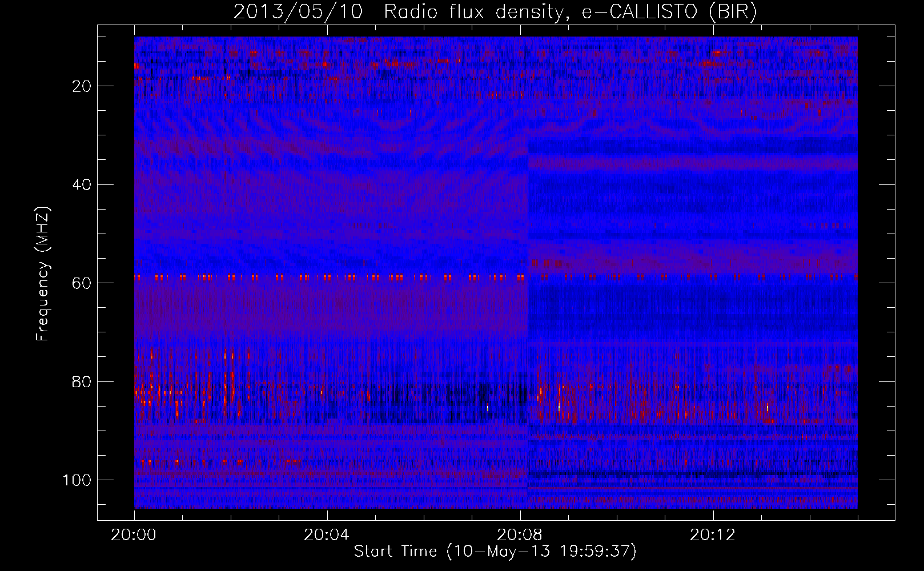Click the 20 MHz frequency tick label

82,86
